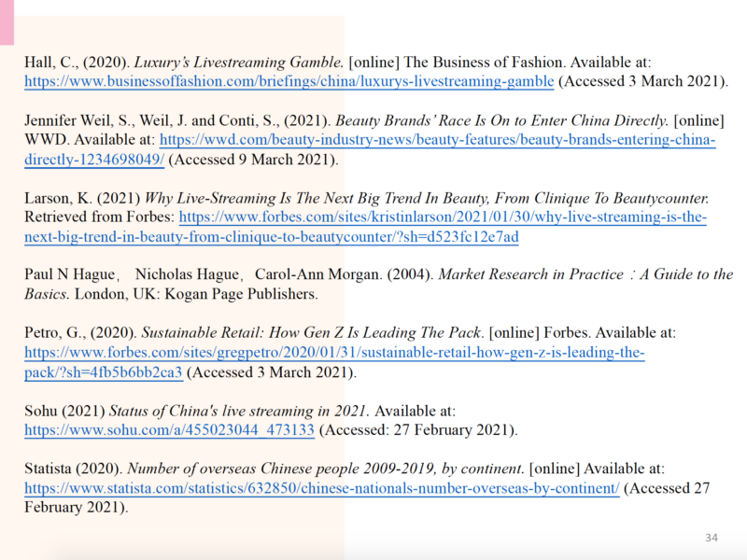This screenshot has width=747, height=560.
Task: Click the text 'London, UK: Kogan Page Publishers.'
Action: tap(196, 294)
